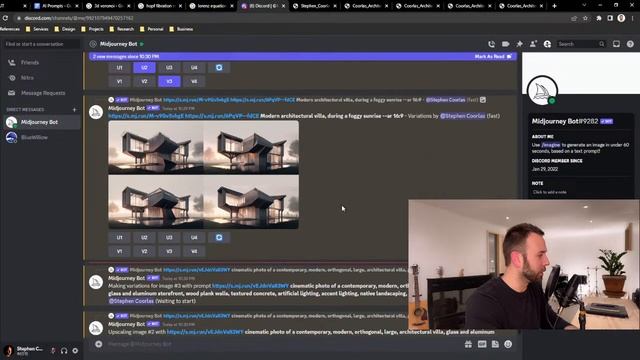This screenshot has width=640, height=360.
Task: Open User Settings gear icon
Action: pyautogui.click(x=75, y=351)
